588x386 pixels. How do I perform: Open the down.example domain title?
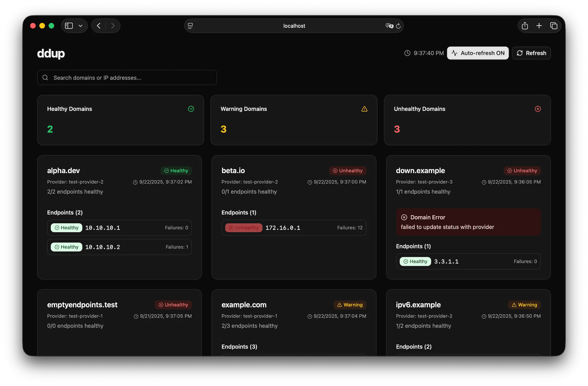420,170
